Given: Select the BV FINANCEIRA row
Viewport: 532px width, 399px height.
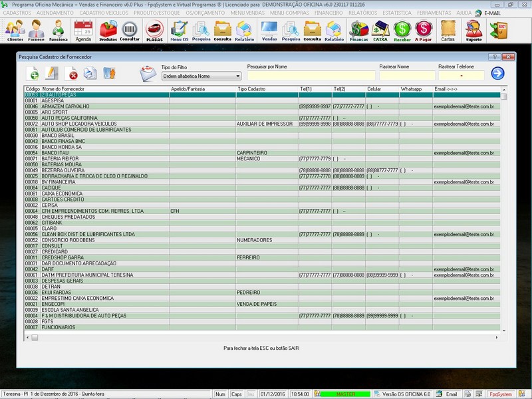Looking at the screenshot, I should (x=262, y=182).
